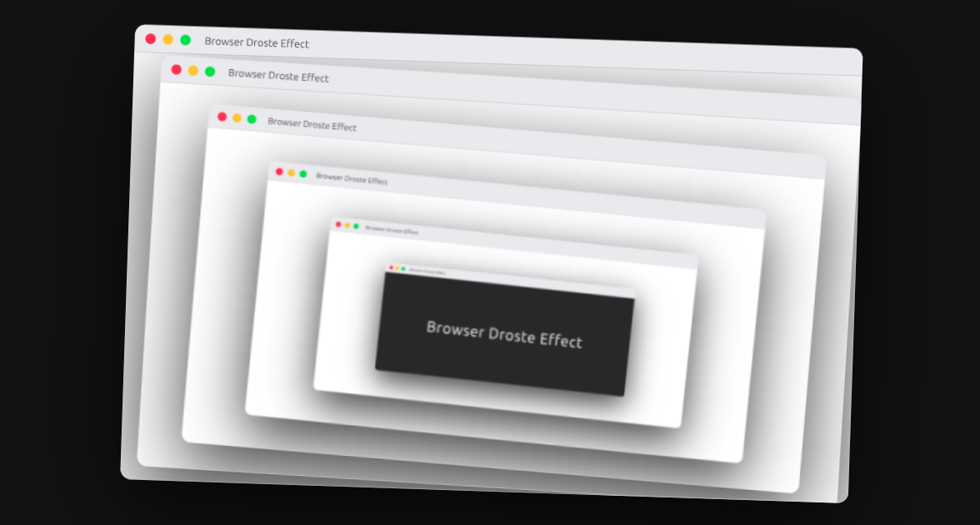The width and height of the screenshot is (980, 525).
Task: Click red close dot of second nested window
Action: click(177, 69)
